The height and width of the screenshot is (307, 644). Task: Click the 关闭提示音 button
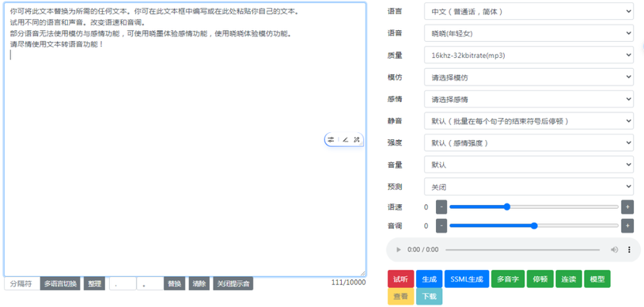233,283
